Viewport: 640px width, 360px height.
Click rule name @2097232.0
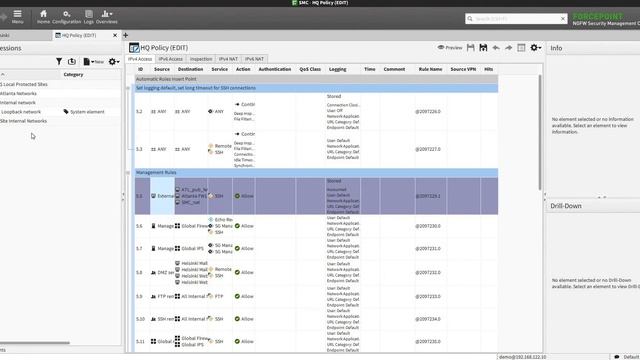[x=428, y=272]
